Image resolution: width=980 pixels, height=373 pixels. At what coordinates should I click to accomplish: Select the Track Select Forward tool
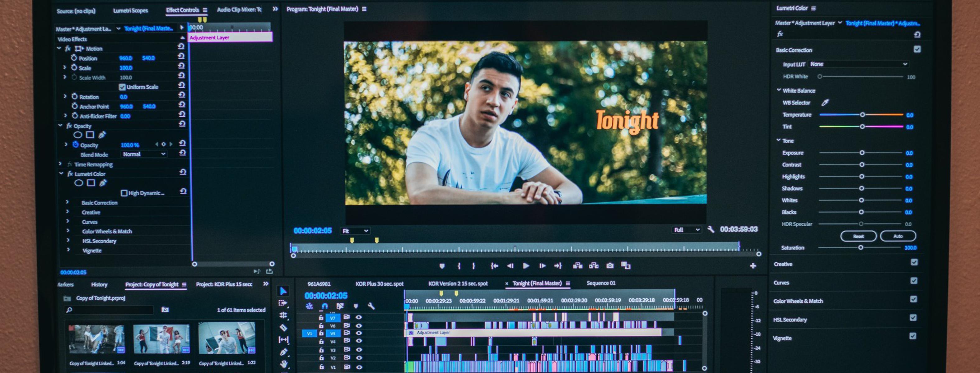point(283,303)
